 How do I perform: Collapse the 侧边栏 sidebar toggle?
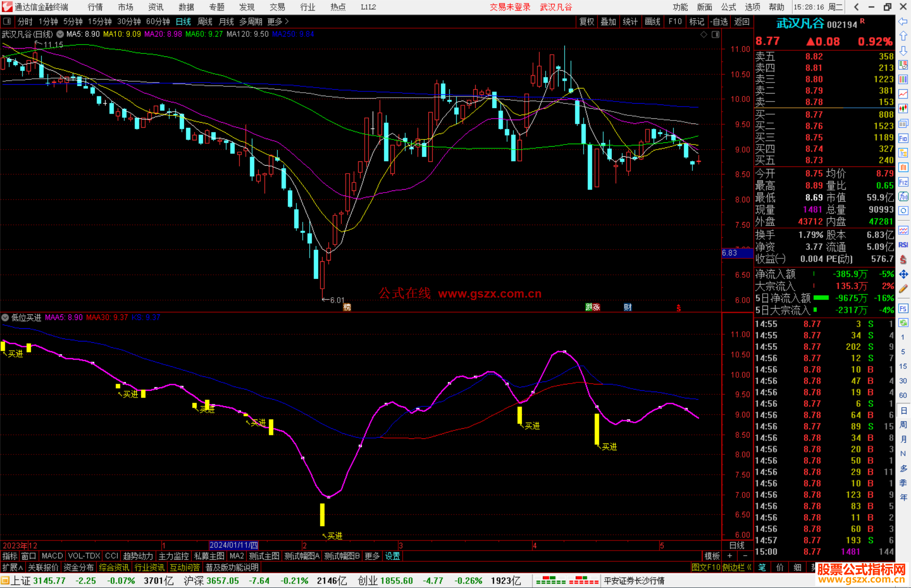737,567
